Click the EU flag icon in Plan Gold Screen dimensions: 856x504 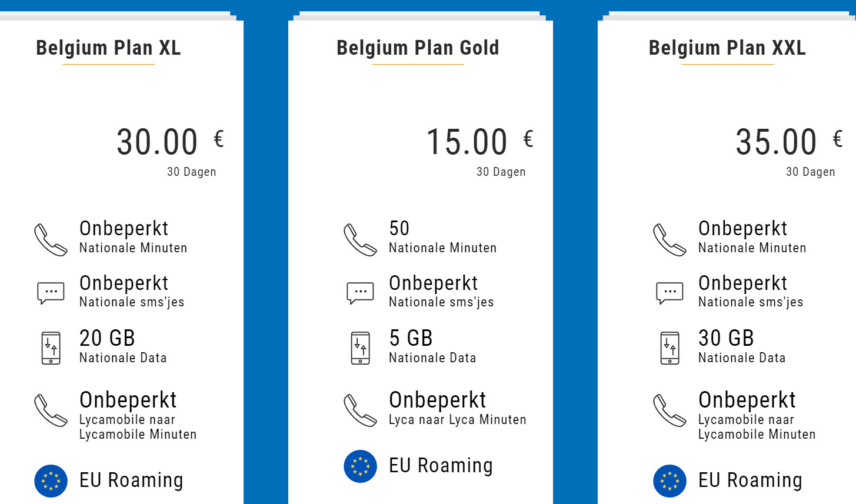360,466
